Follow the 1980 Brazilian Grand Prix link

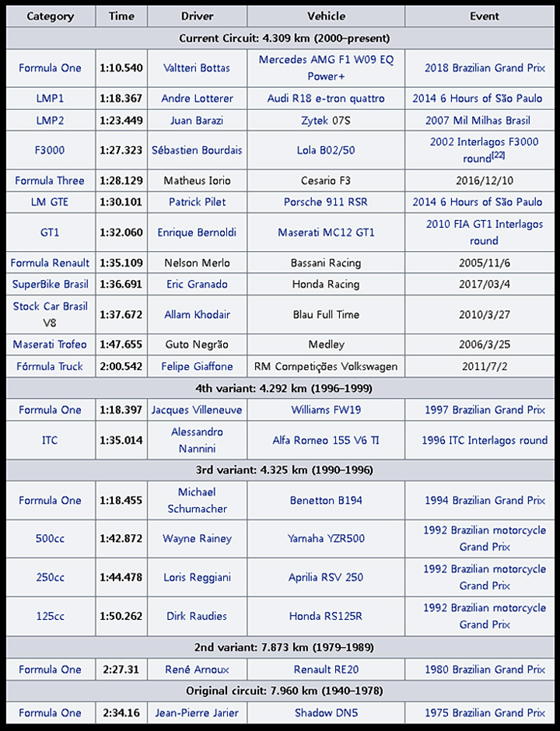485,670
